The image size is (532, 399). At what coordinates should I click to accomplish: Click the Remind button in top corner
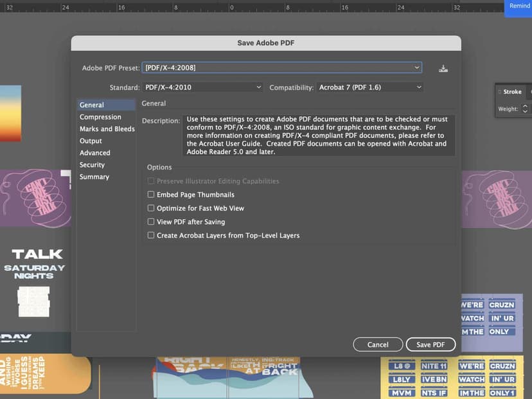[519, 6]
